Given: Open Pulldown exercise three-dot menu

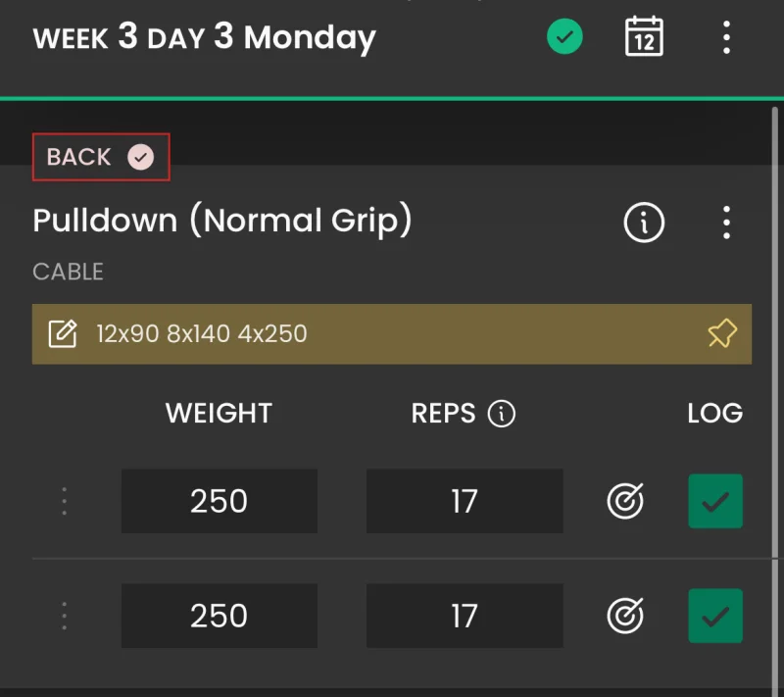Looking at the screenshot, I should 726,223.
